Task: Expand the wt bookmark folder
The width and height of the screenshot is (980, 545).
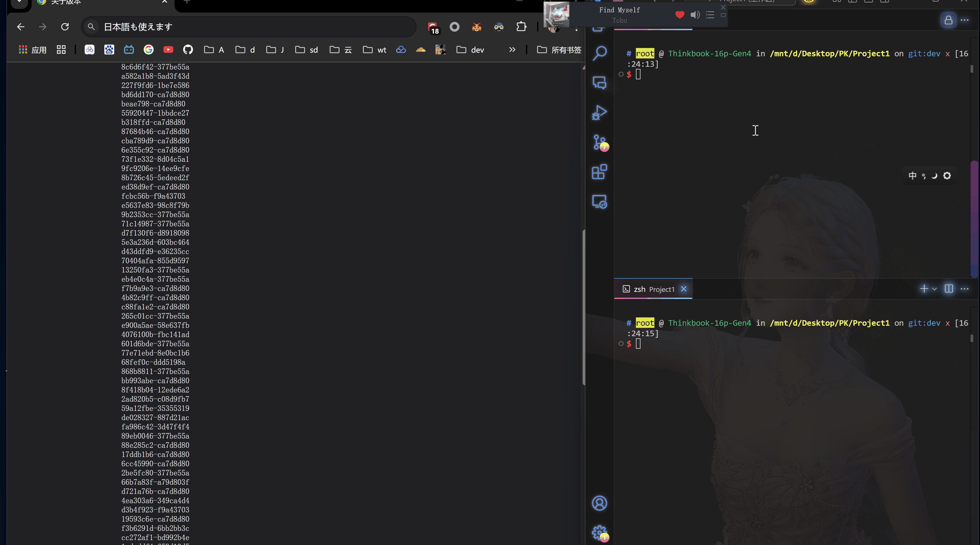Action: 374,50
